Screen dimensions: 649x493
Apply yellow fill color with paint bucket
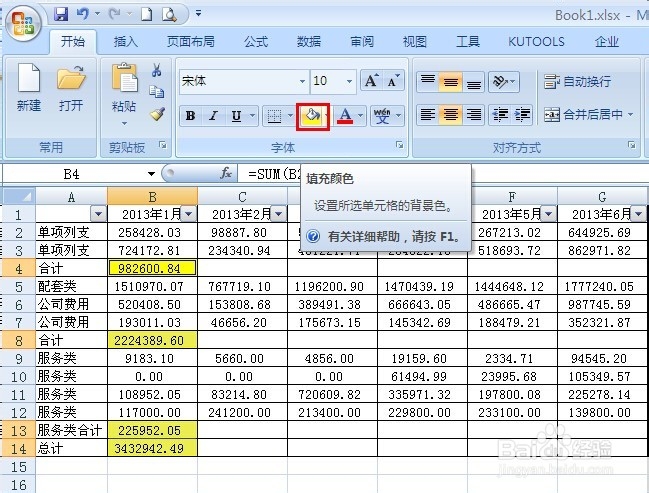pos(312,116)
